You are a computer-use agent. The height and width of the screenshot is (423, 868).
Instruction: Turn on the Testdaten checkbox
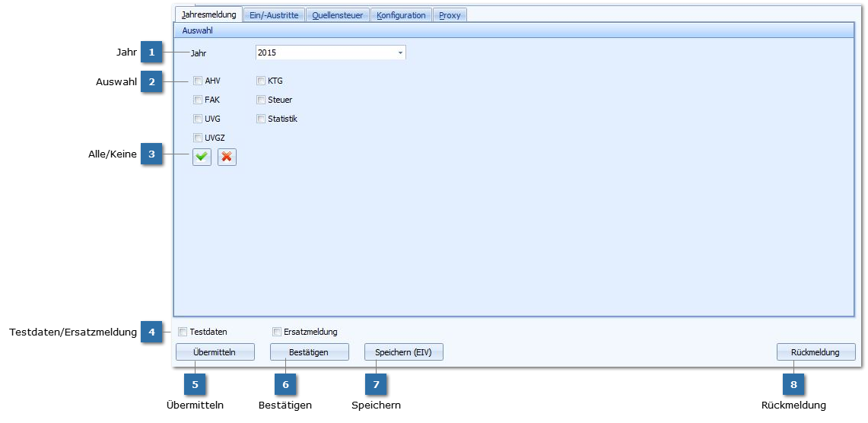click(x=183, y=332)
